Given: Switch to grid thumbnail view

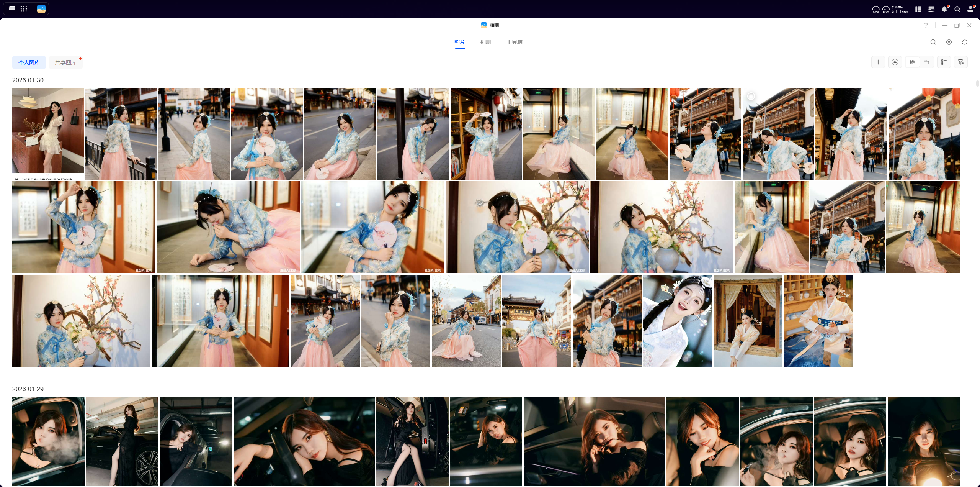Looking at the screenshot, I should click(x=912, y=62).
